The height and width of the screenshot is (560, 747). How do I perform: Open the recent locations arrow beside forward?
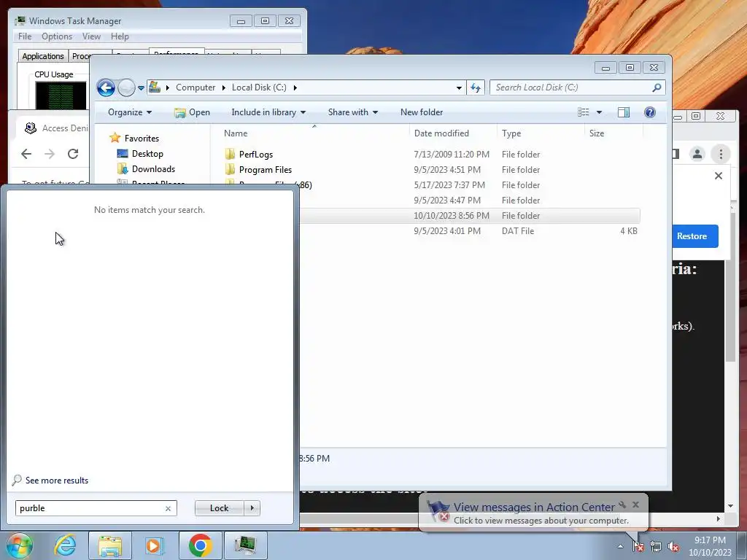tap(141, 88)
